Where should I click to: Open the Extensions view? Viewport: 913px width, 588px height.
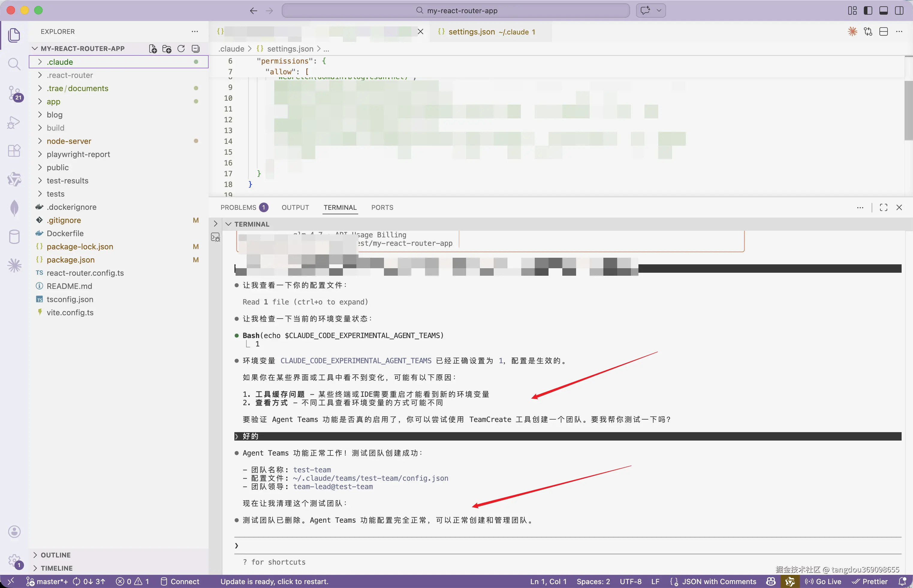pyautogui.click(x=14, y=150)
